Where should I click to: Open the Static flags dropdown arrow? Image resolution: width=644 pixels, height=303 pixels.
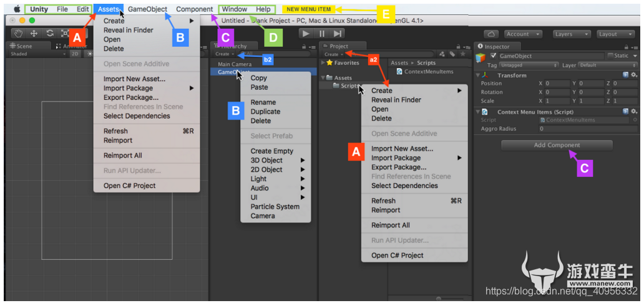tap(635, 56)
